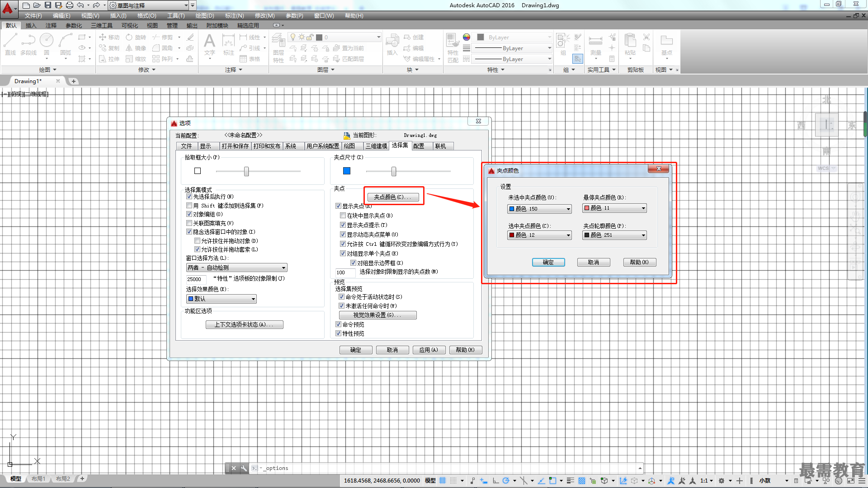Click 上下文选项卡状态(A)... button
This screenshot has height=488, width=868.
244,324
